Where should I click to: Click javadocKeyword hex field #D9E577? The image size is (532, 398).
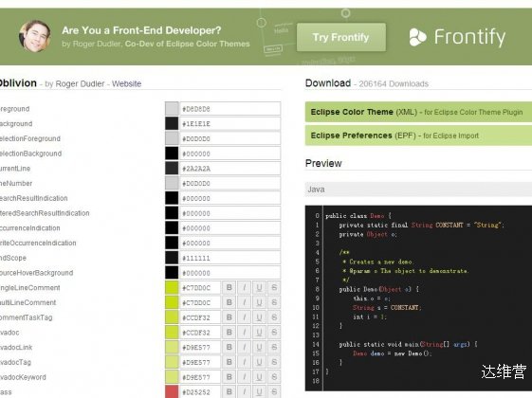pos(200,377)
